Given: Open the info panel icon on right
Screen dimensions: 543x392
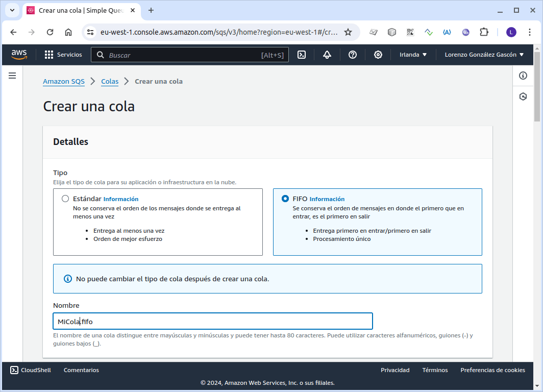Looking at the screenshot, I should click(523, 76).
